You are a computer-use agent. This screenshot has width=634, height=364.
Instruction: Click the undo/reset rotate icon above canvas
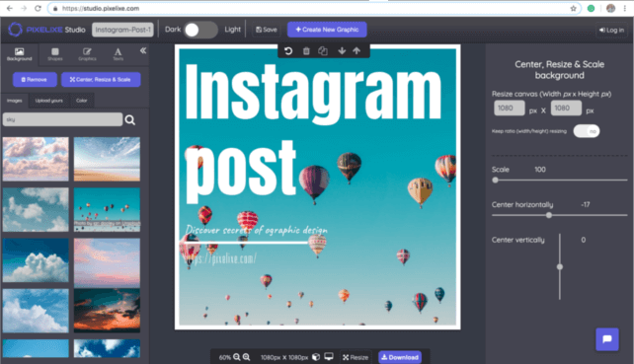288,51
